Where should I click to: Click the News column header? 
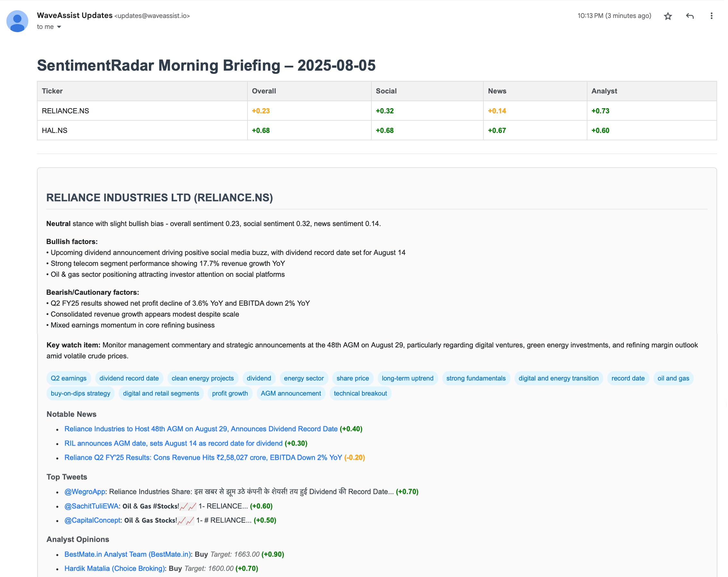(535, 91)
